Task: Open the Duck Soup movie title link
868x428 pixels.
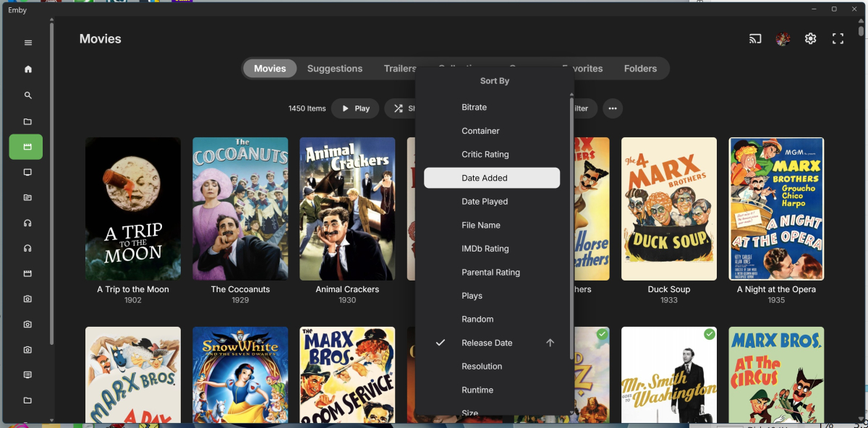Action: point(668,289)
